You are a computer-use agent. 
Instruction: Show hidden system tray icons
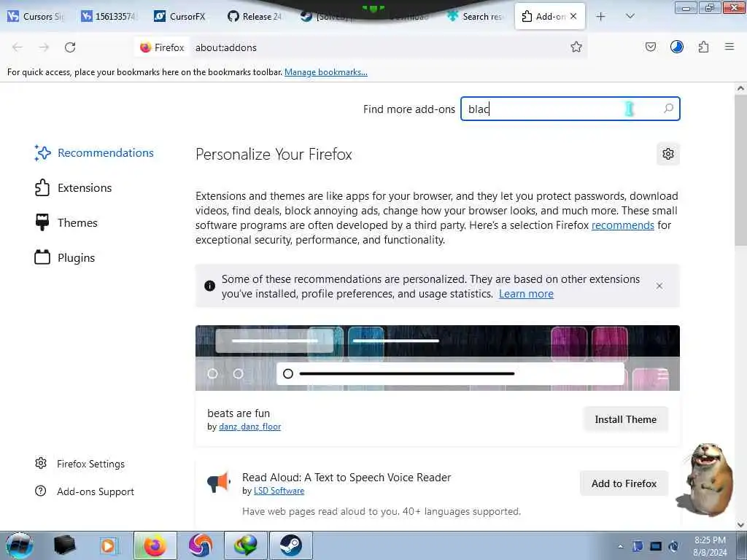coord(620,546)
